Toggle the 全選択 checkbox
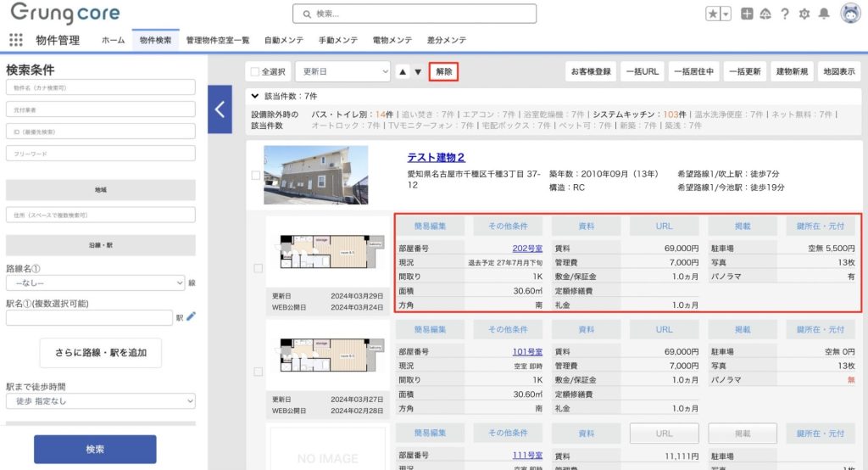 255,72
